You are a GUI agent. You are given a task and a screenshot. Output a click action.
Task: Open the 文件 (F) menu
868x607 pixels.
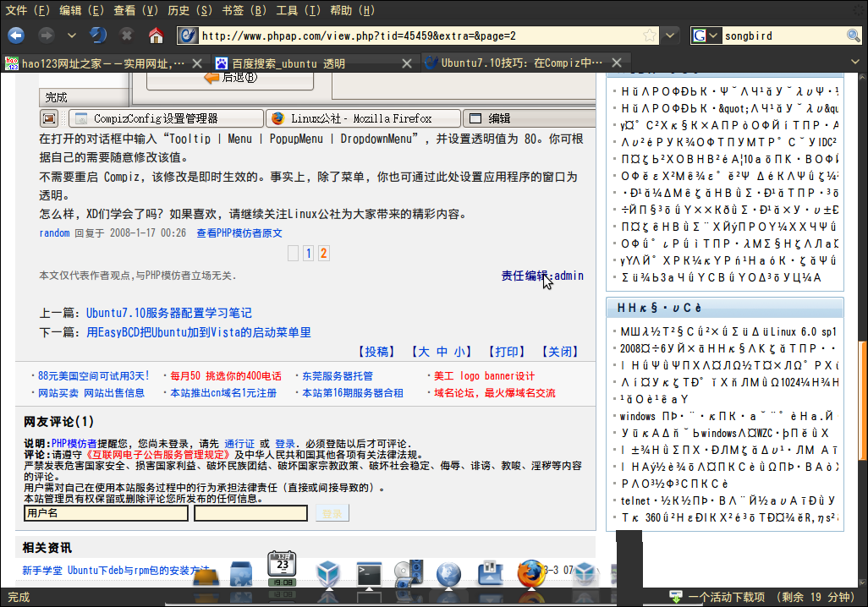pyautogui.click(x=28, y=10)
